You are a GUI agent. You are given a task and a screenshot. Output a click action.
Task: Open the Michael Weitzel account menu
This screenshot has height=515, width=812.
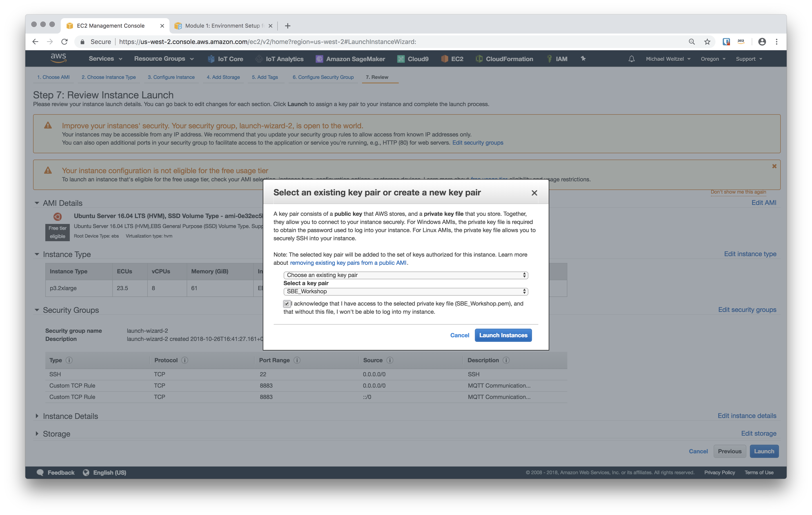[x=668, y=59]
